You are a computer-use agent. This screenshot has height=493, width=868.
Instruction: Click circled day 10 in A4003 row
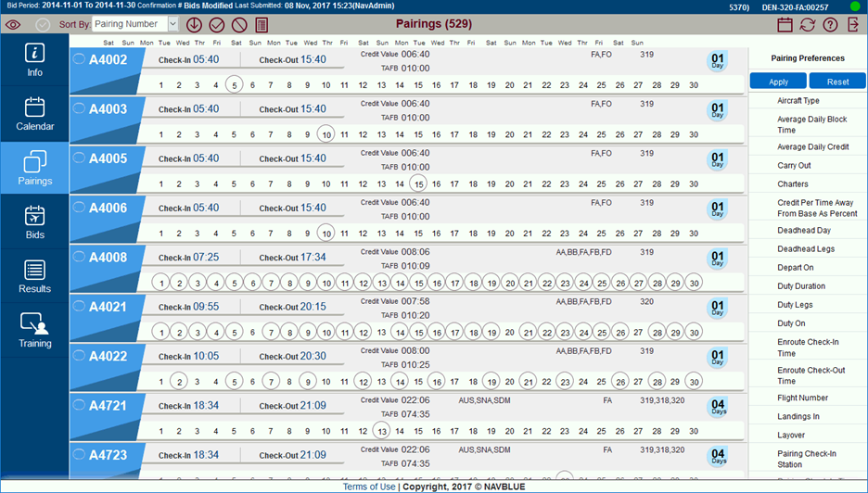click(326, 134)
